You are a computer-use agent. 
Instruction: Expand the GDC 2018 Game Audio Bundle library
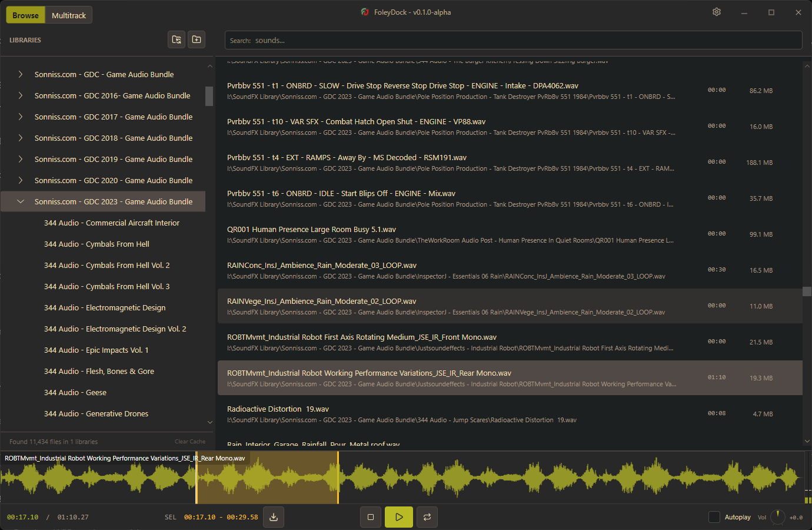click(x=21, y=138)
